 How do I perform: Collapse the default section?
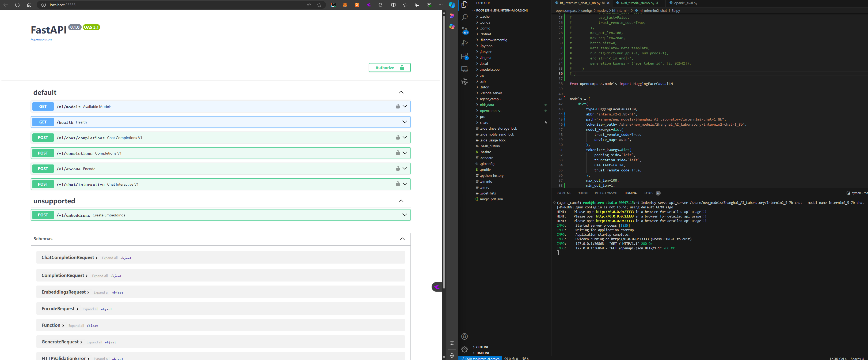[x=401, y=92]
